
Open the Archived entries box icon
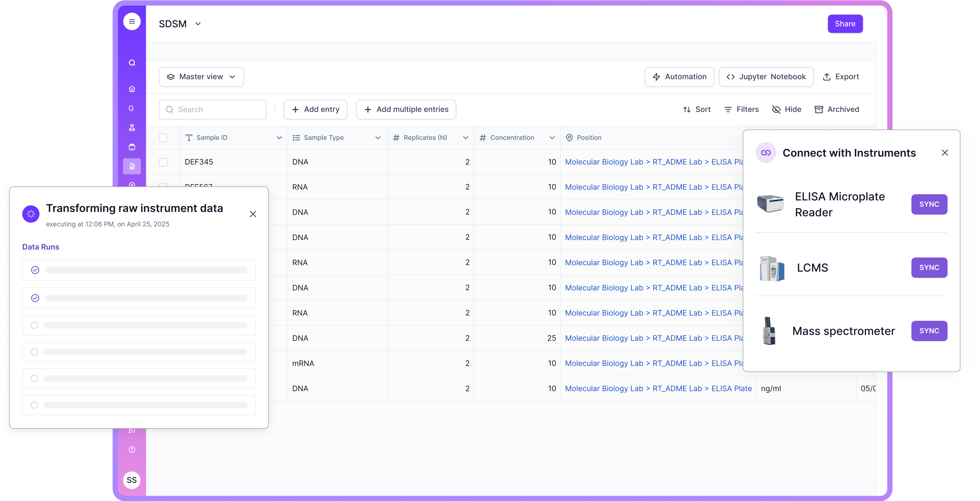[x=819, y=110]
